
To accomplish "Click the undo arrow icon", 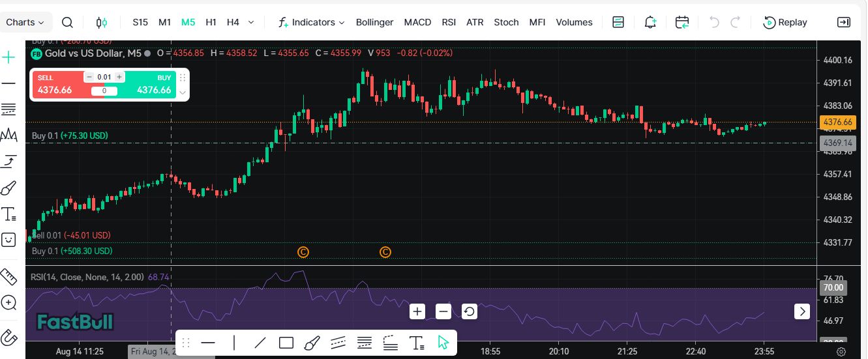I will (x=714, y=22).
